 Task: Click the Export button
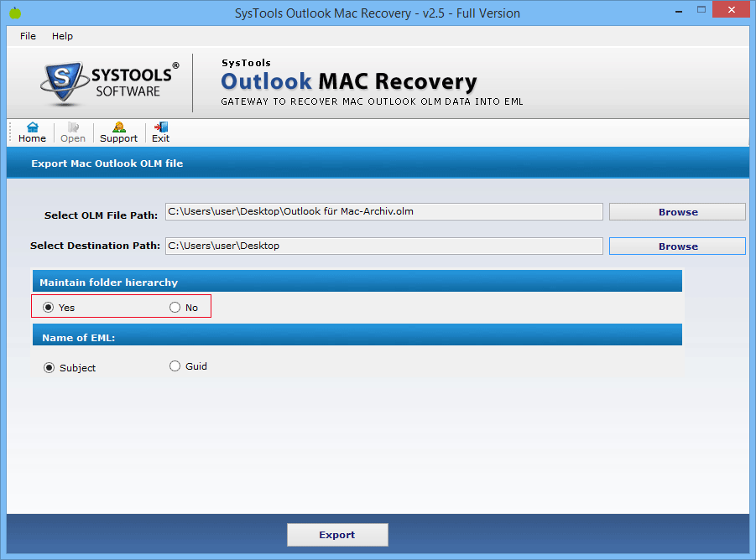(337, 535)
